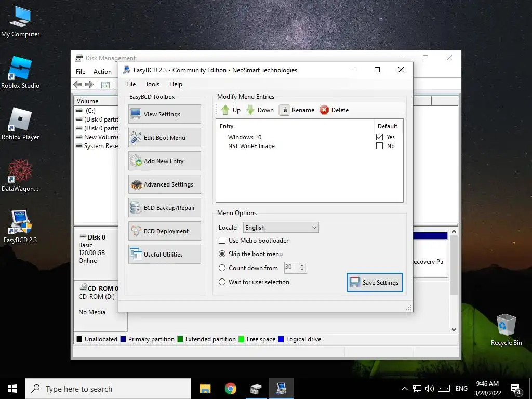Show hidden system tray icons
Screen dimensions: 532x399
coord(404,389)
